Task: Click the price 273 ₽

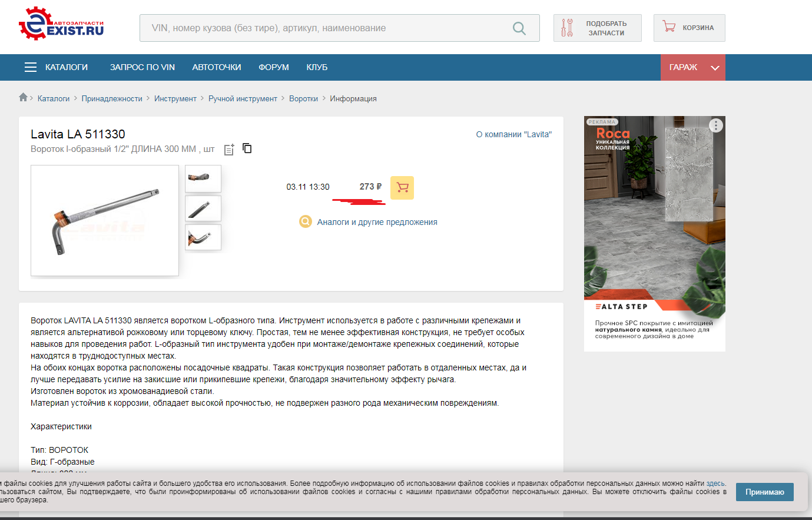Action: (x=370, y=187)
